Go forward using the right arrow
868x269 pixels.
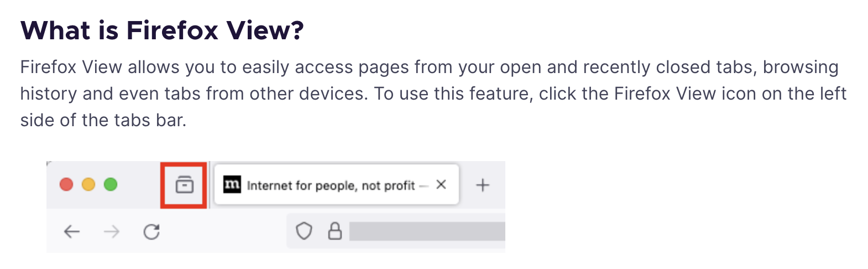(112, 231)
